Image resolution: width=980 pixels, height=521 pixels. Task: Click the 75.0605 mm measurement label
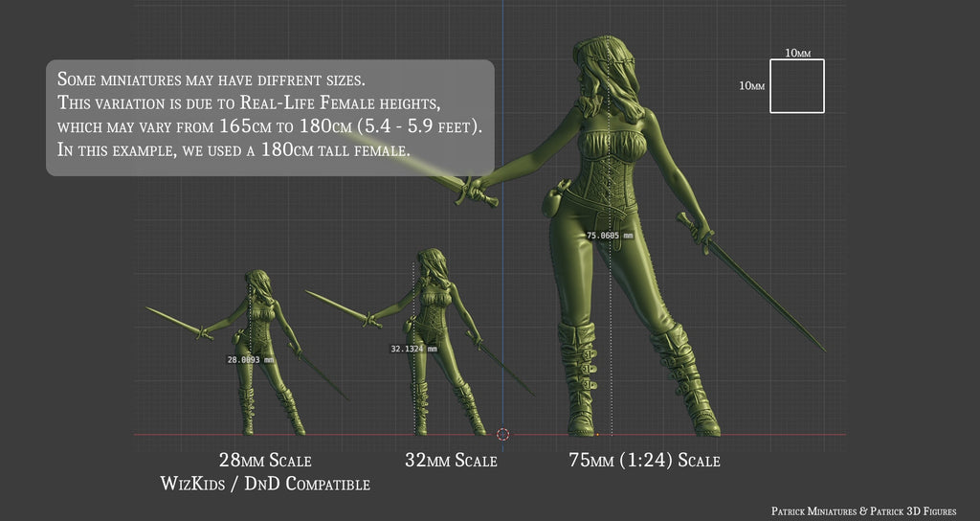click(x=610, y=235)
